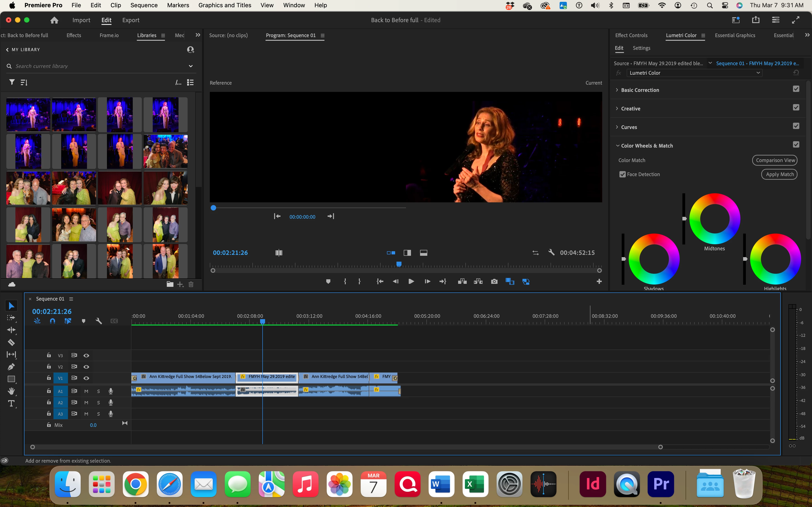812x507 pixels.
Task: Hide track V1 with eye icon
Action: click(86, 378)
